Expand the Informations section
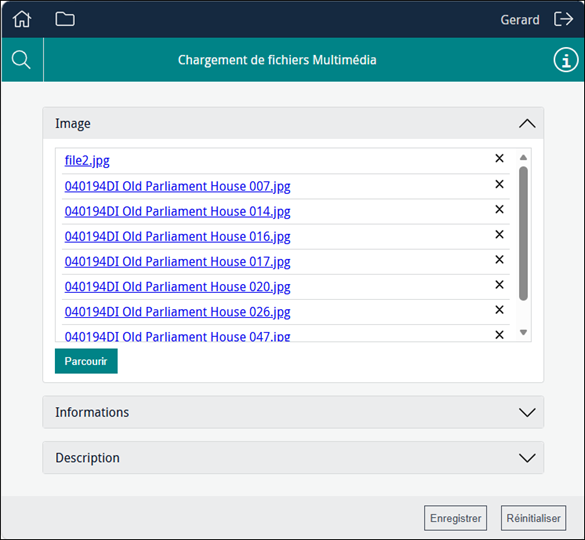The height and width of the screenshot is (540, 585). (293, 412)
